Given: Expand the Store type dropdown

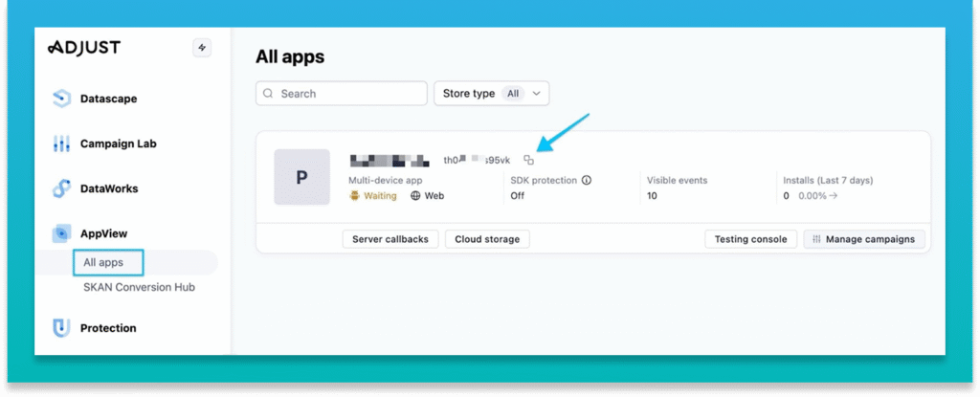Looking at the screenshot, I should 491,93.
